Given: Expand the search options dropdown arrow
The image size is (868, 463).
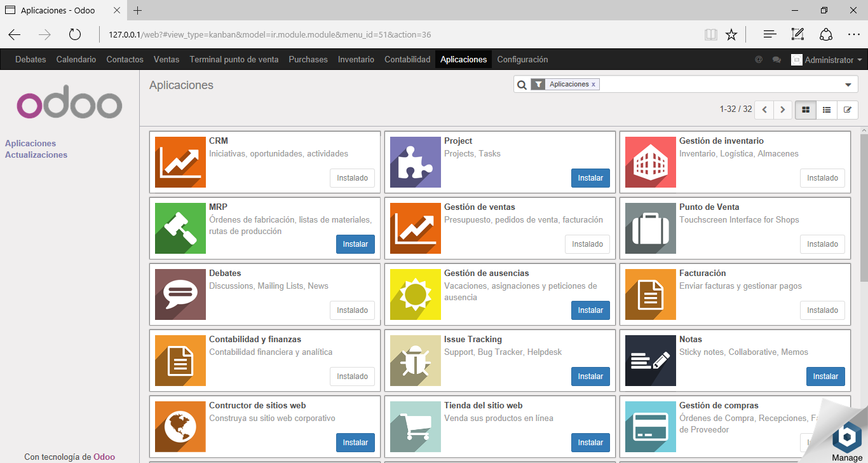Looking at the screenshot, I should coord(848,85).
